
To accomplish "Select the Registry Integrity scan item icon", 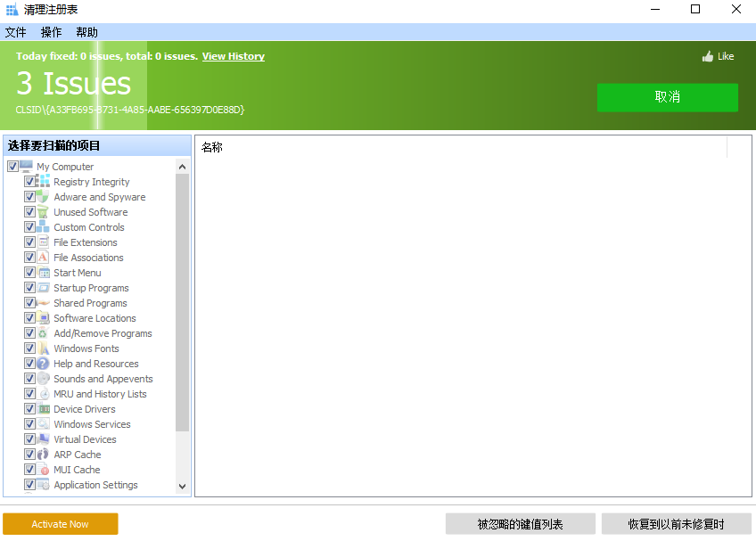I will pyautogui.click(x=43, y=181).
